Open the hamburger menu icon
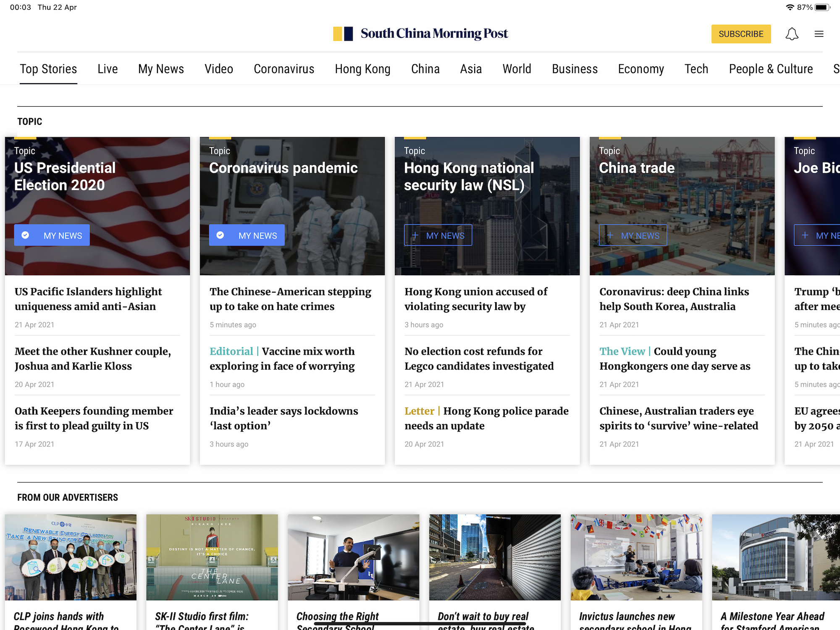The image size is (840, 630). (x=819, y=34)
